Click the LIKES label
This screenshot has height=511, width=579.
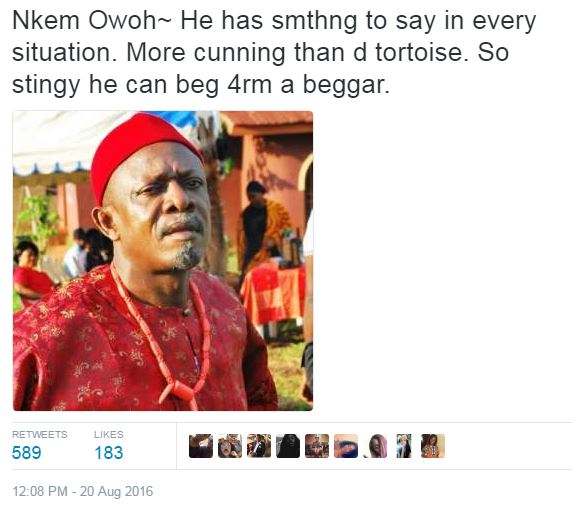[x=109, y=435]
